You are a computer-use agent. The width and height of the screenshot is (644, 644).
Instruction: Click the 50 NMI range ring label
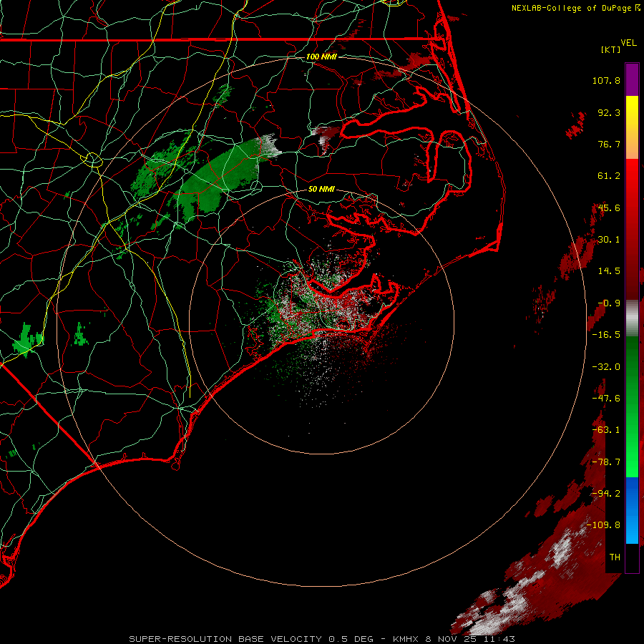tap(321, 189)
